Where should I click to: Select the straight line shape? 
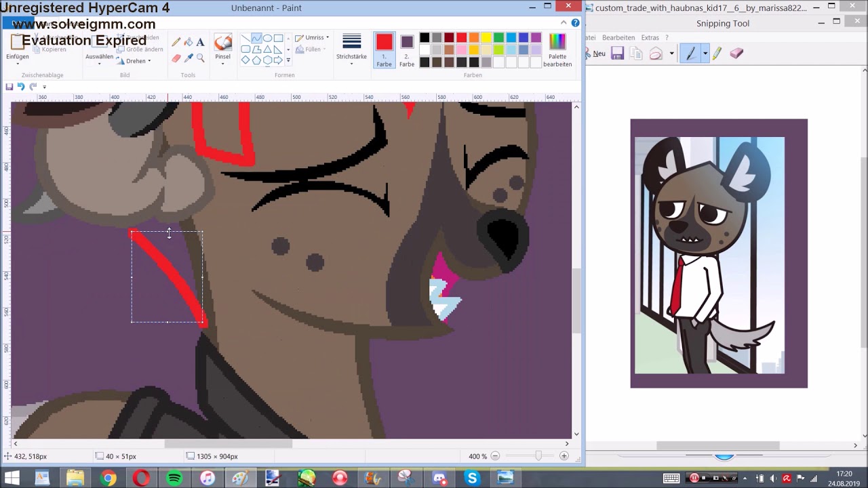(x=245, y=38)
